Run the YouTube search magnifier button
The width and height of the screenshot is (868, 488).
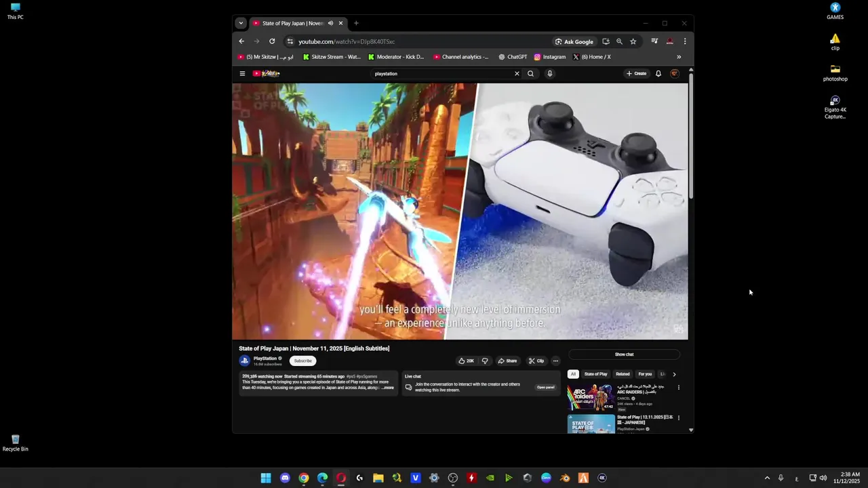(x=531, y=74)
